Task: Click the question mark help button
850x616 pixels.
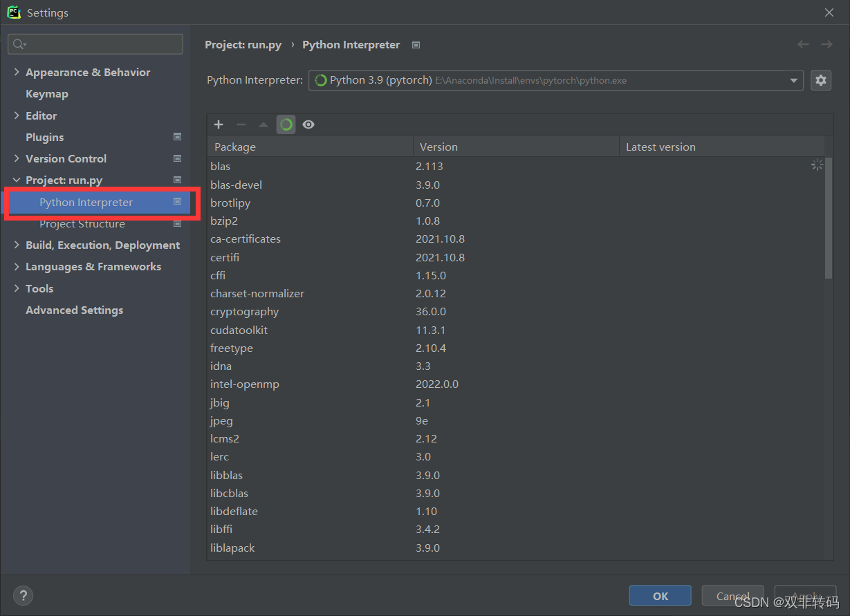Action: (23, 595)
